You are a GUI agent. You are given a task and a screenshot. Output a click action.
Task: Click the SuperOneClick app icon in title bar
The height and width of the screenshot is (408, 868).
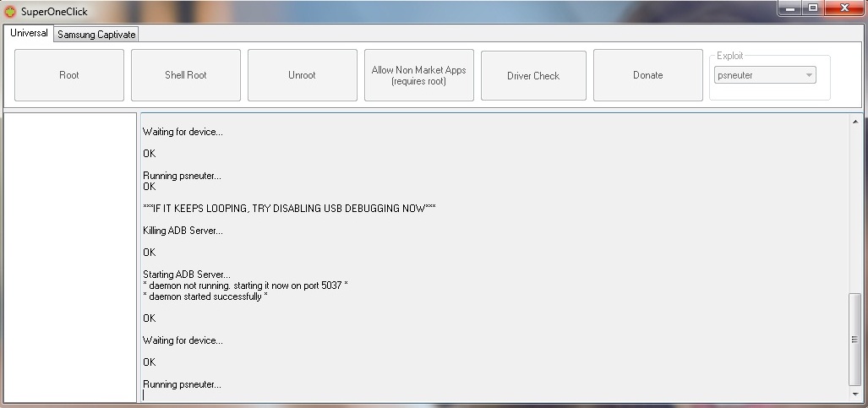(10, 11)
